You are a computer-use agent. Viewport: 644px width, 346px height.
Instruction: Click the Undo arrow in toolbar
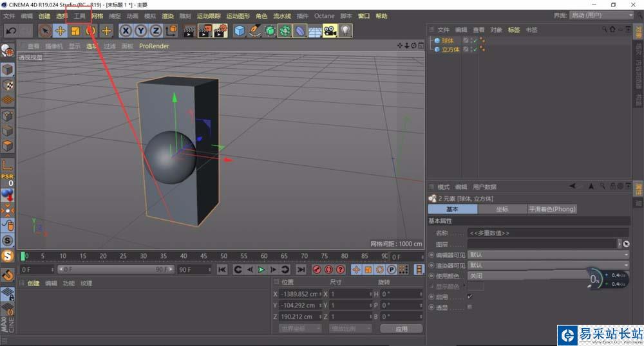(x=10, y=30)
